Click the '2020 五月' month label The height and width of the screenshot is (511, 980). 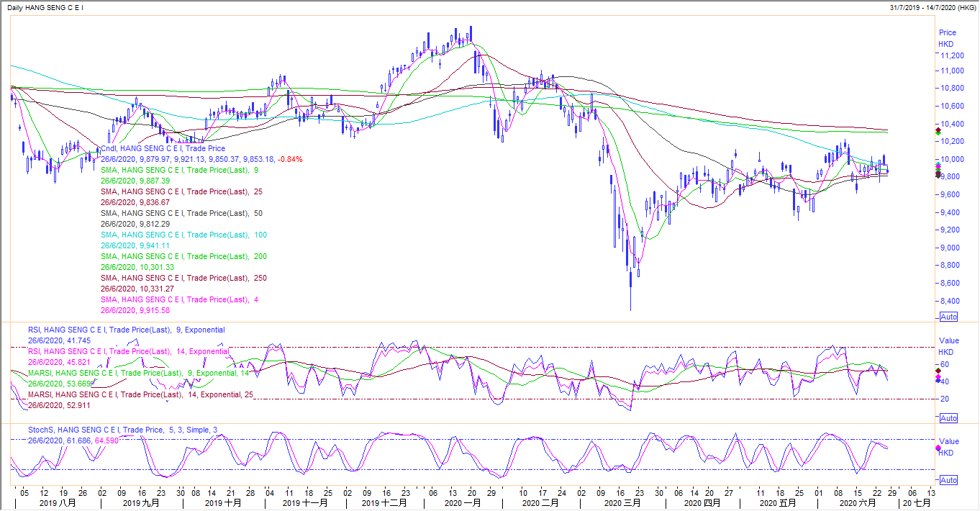click(x=779, y=503)
